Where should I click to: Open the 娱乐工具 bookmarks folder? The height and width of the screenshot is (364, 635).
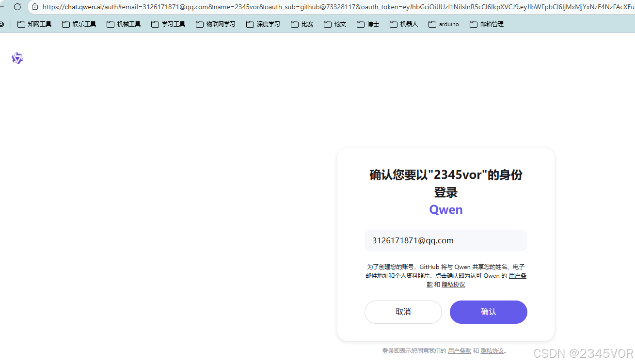(84, 24)
